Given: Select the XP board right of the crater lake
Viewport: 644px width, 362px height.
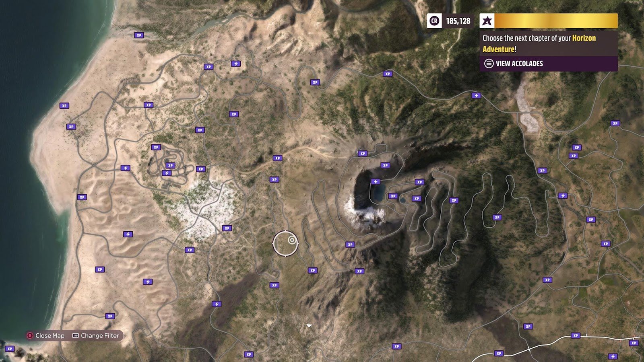Looking at the screenshot, I should click(x=393, y=196).
